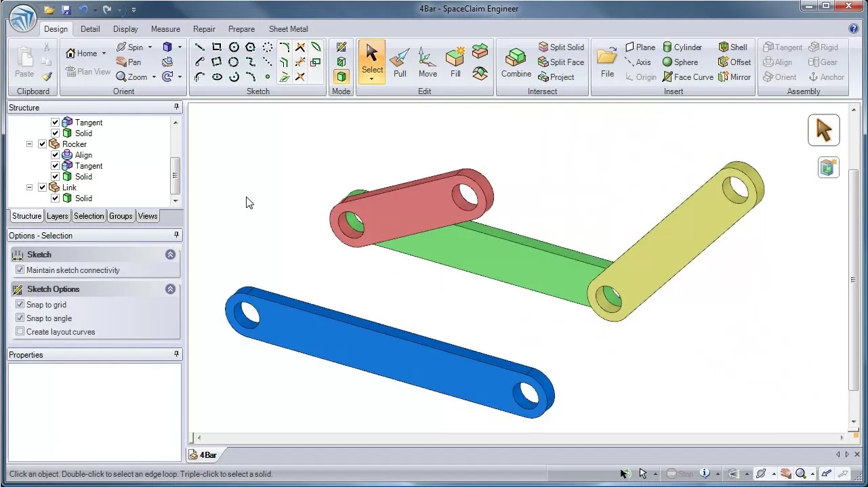This screenshot has height=487, width=868.
Task: Uncheck the Rocker component visibility checkbox
Action: coord(42,144)
